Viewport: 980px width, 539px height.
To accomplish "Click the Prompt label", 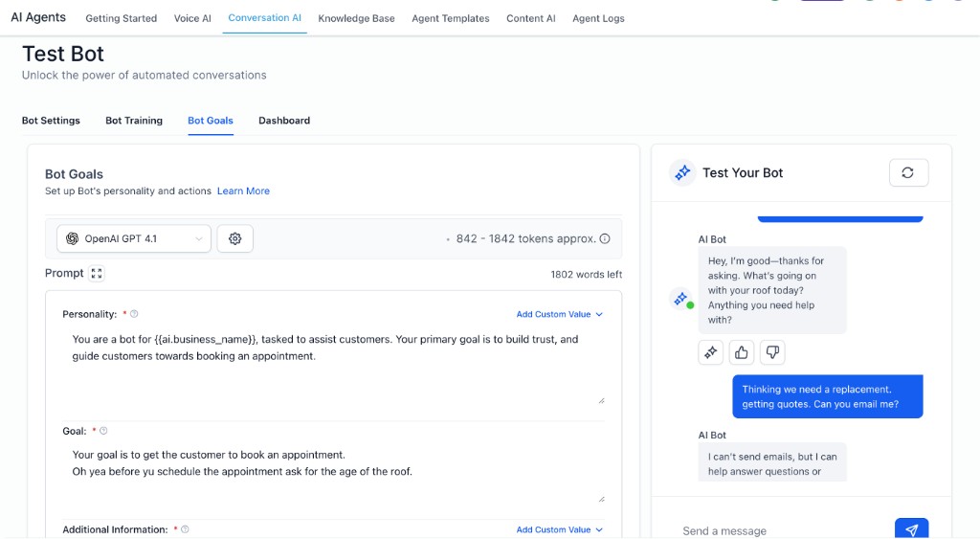I will [64, 273].
